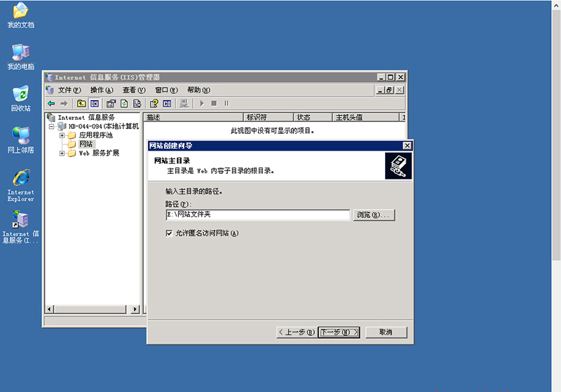Click the local computer icon in tree

point(62,126)
